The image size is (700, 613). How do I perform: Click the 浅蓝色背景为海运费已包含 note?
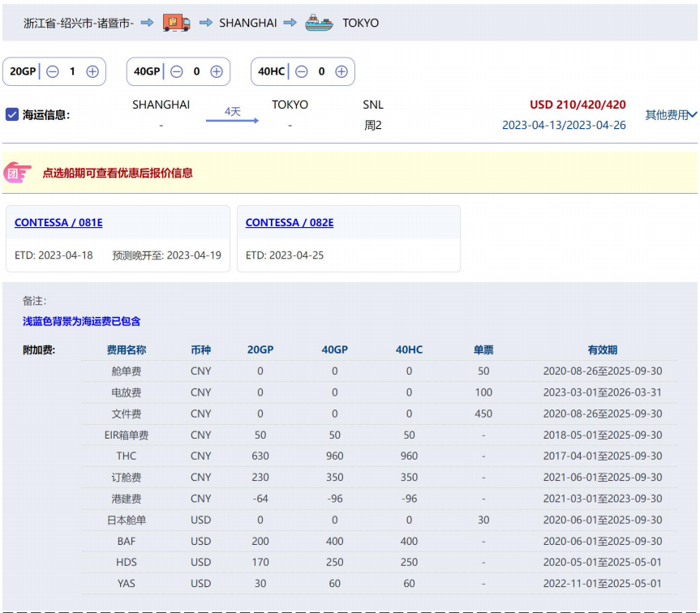[x=82, y=321]
